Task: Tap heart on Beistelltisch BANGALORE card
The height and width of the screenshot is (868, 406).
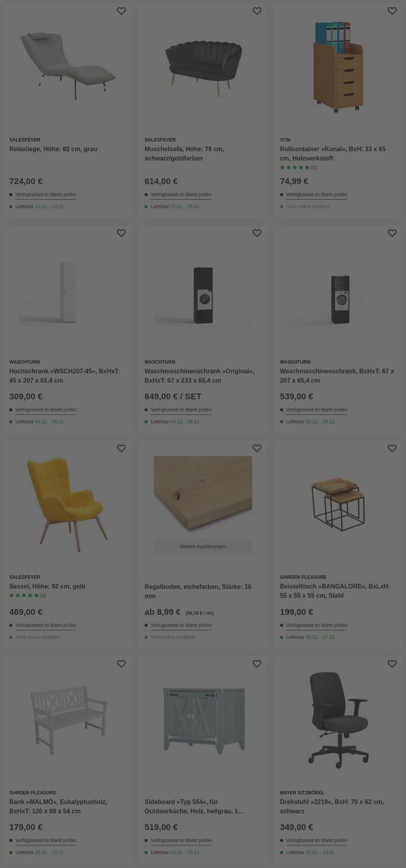Action: (x=392, y=448)
